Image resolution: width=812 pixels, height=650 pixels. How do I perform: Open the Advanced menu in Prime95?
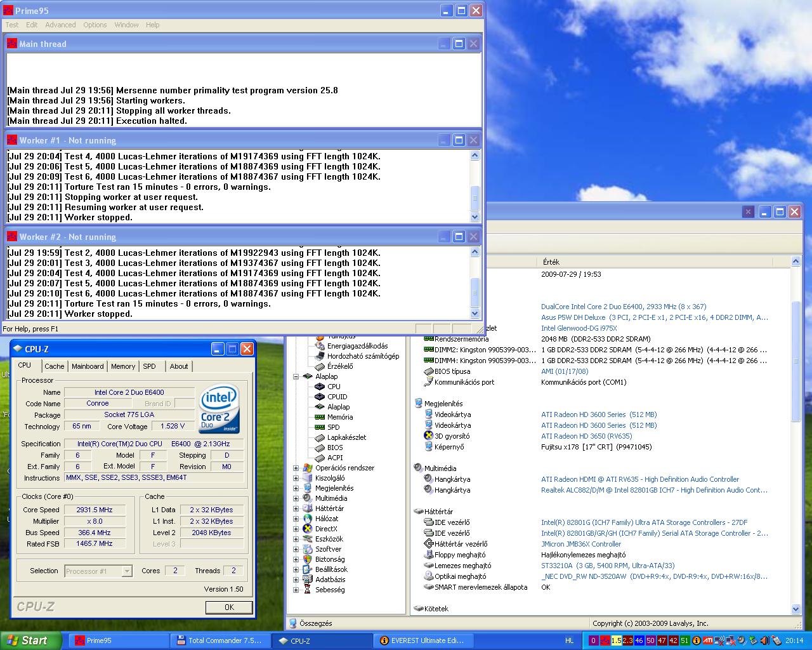[60, 25]
